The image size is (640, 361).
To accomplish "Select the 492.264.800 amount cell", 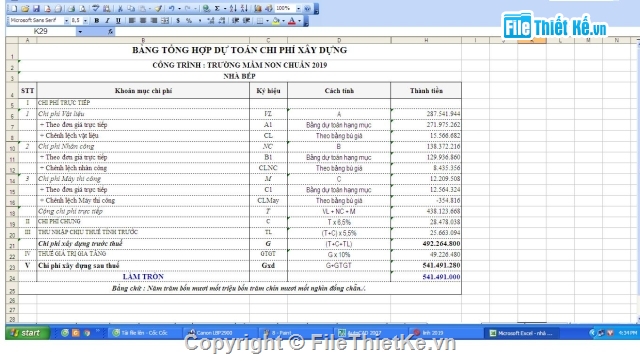I will 426,243.
